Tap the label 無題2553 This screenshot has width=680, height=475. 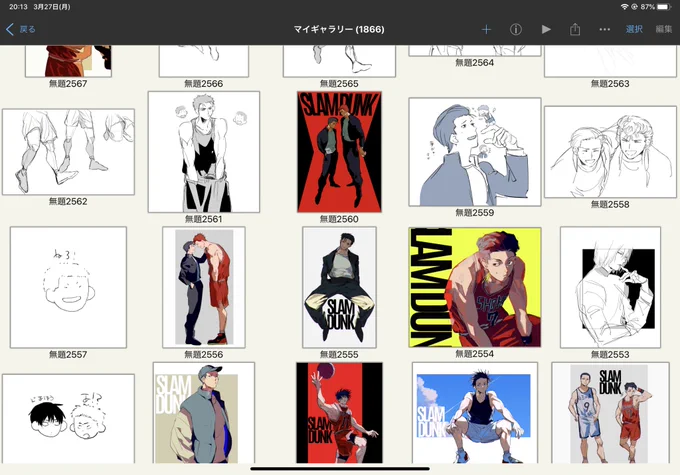tap(610, 354)
